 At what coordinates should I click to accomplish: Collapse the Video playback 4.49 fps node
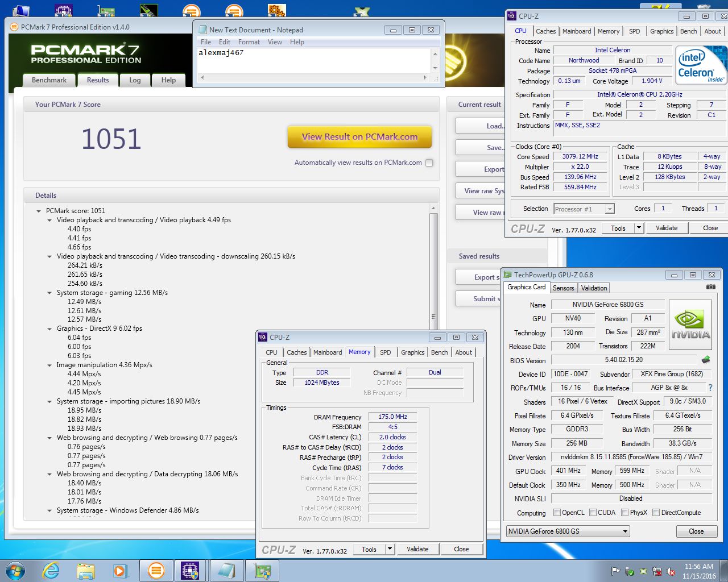(49, 220)
